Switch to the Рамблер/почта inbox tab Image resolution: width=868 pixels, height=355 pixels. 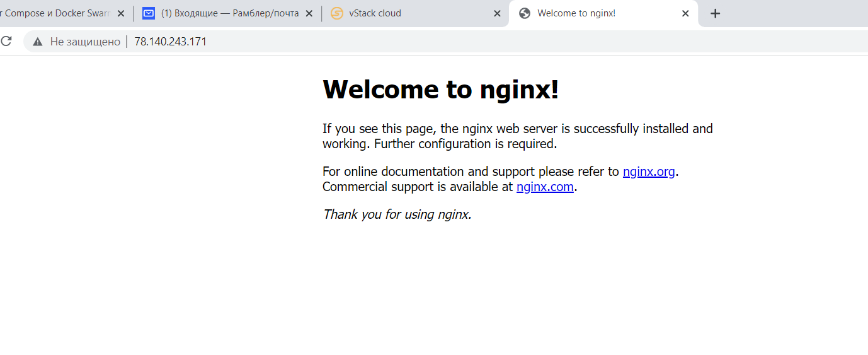[227, 13]
